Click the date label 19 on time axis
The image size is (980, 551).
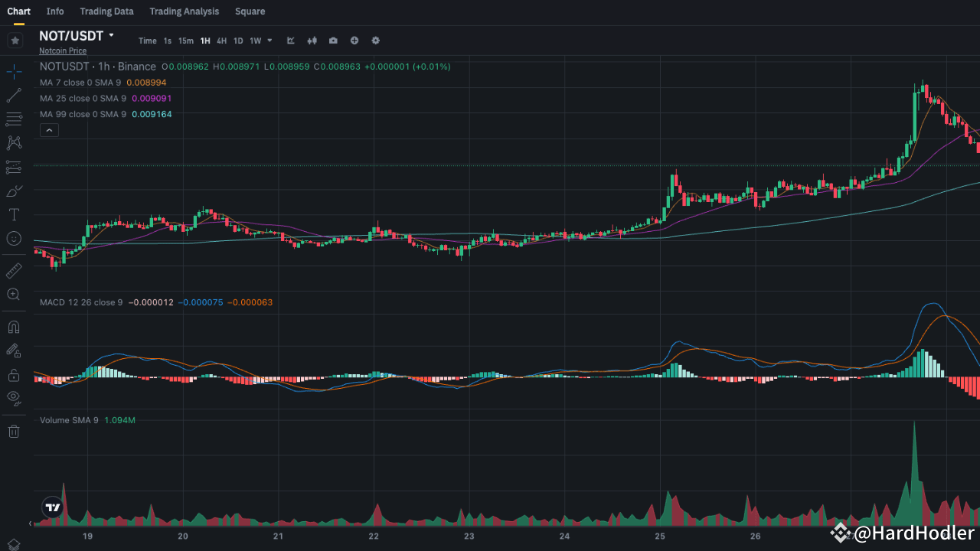pyautogui.click(x=88, y=536)
